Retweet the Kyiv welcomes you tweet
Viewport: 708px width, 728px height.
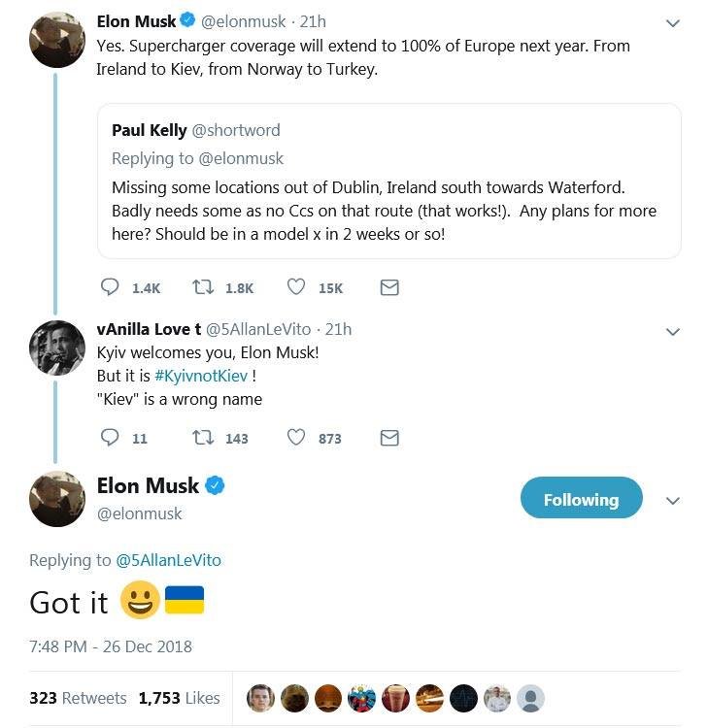[x=205, y=438]
